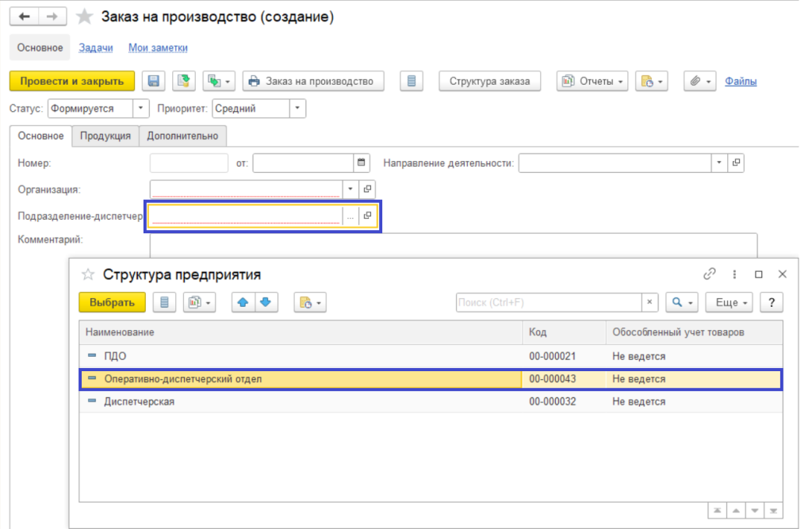Open the three-dot options menu of dialog
812x529 pixels.
734,274
